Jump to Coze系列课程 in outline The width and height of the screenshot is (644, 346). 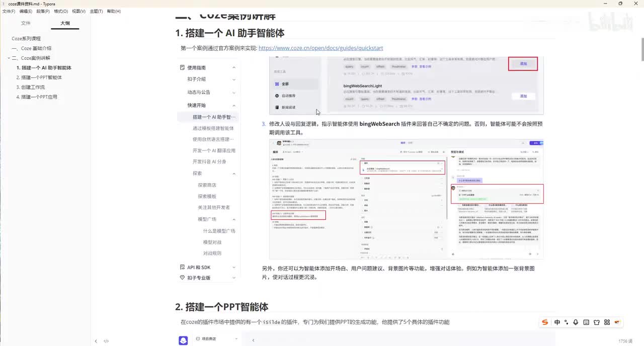[26, 38]
